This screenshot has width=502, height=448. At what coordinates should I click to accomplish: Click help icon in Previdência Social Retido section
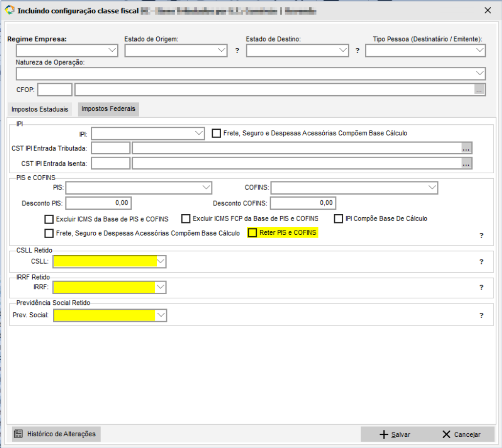pos(481,316)
